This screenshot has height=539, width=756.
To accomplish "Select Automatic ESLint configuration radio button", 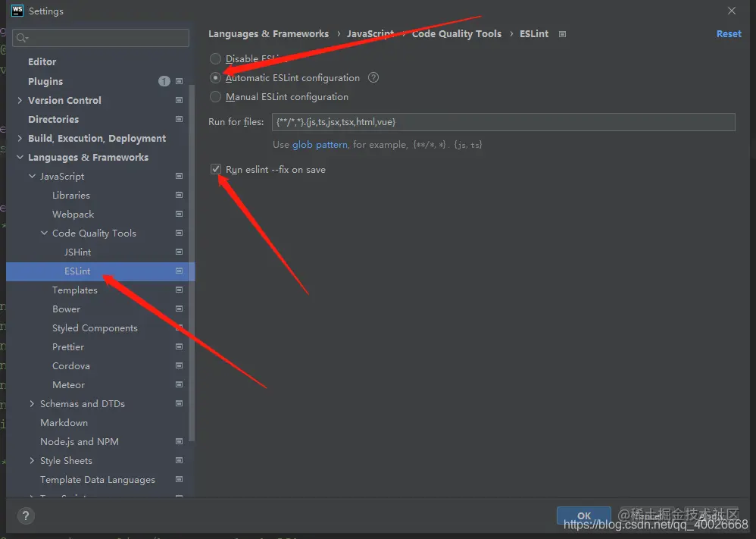I will (216, 77).
